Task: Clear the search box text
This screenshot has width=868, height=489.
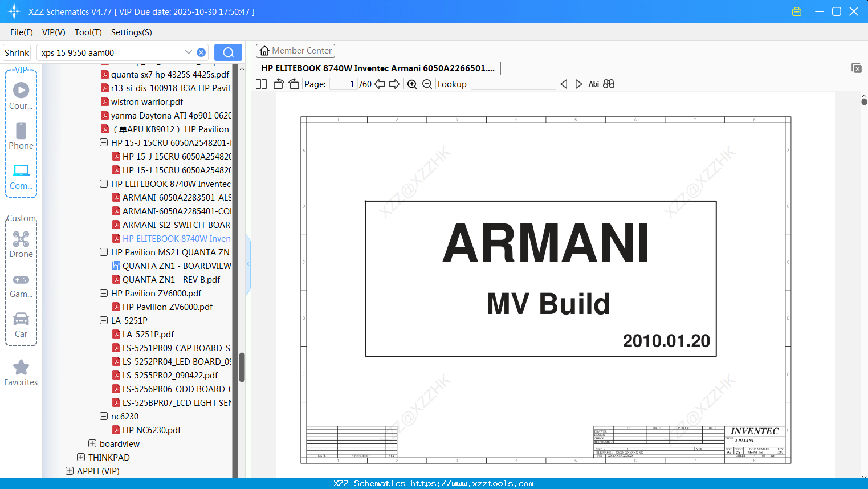Action: pyautogui.click(x=201, y=52)
